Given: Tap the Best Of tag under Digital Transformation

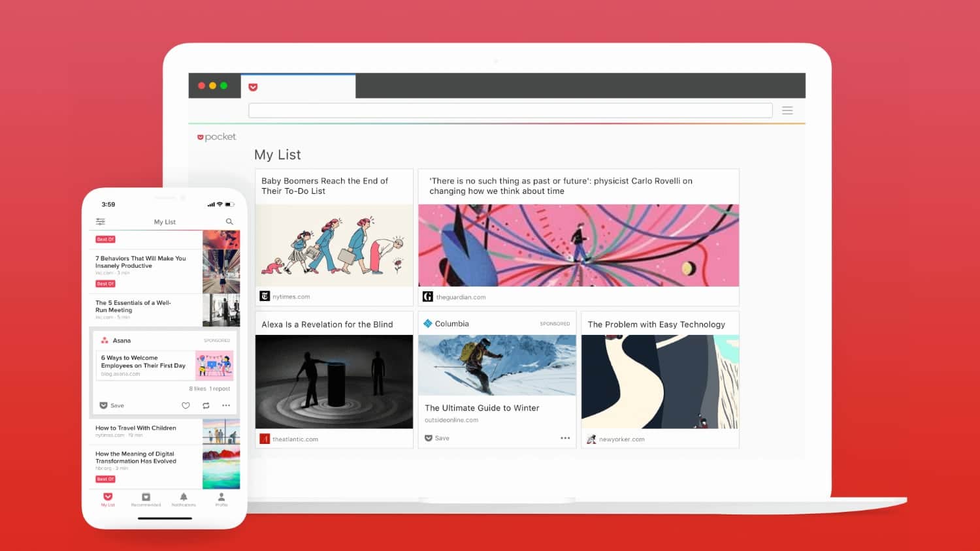Looking at the screenshot, I should 105,479.
